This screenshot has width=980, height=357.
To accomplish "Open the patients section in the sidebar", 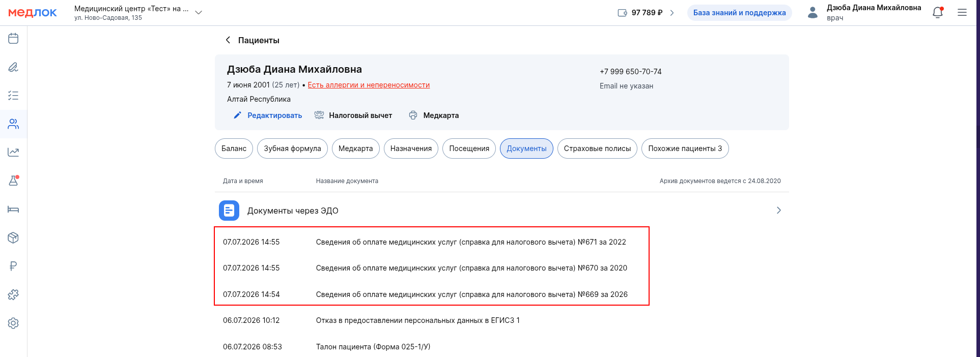I will (13, 124).
